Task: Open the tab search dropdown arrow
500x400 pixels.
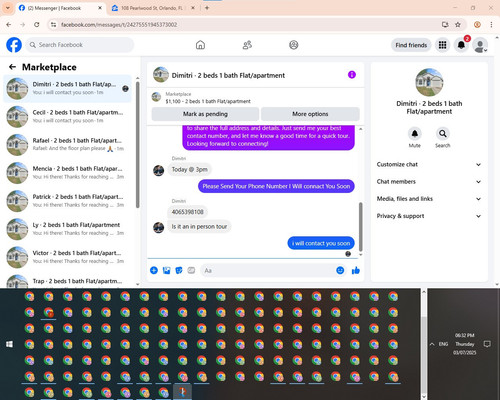Action: coord(7,8)
